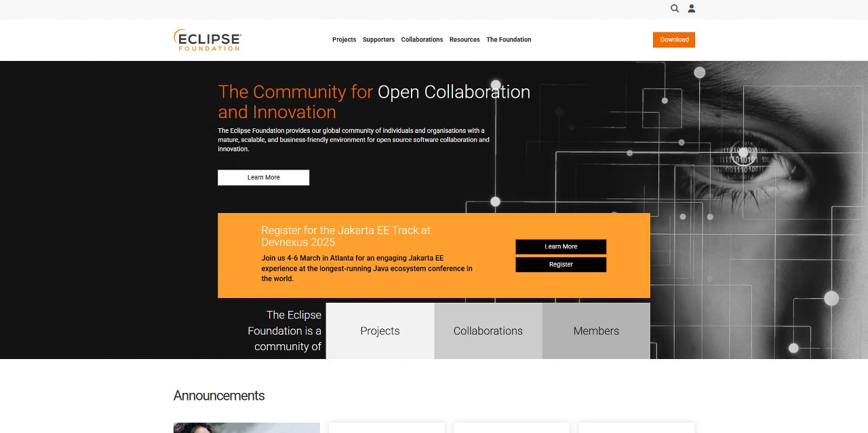Click Register button for Devnexus 2025
This screenshot has height=433, width=868.
pos(561,265)
